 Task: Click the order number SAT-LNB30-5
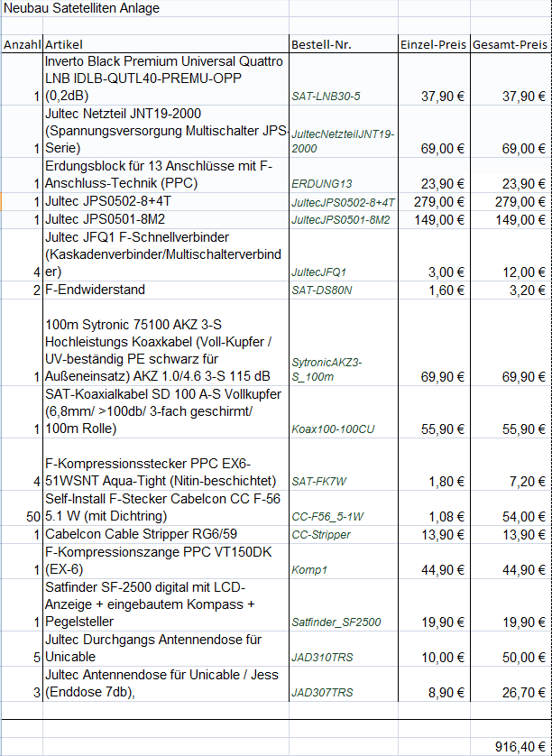point(326,96)
